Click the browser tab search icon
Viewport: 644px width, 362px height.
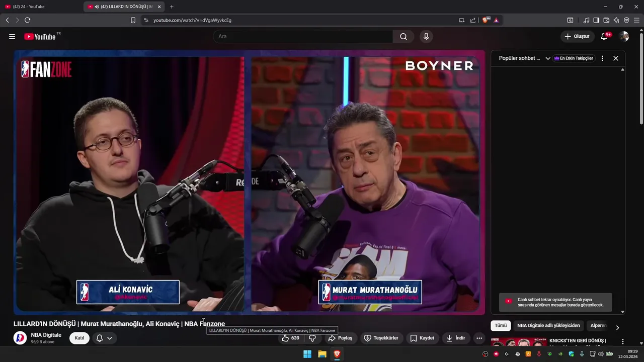570,20
